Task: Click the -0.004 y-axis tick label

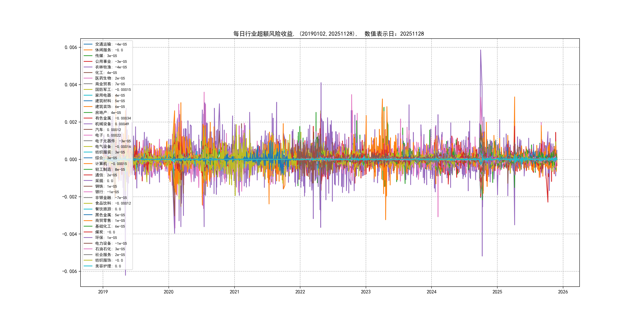Action: 70,234
